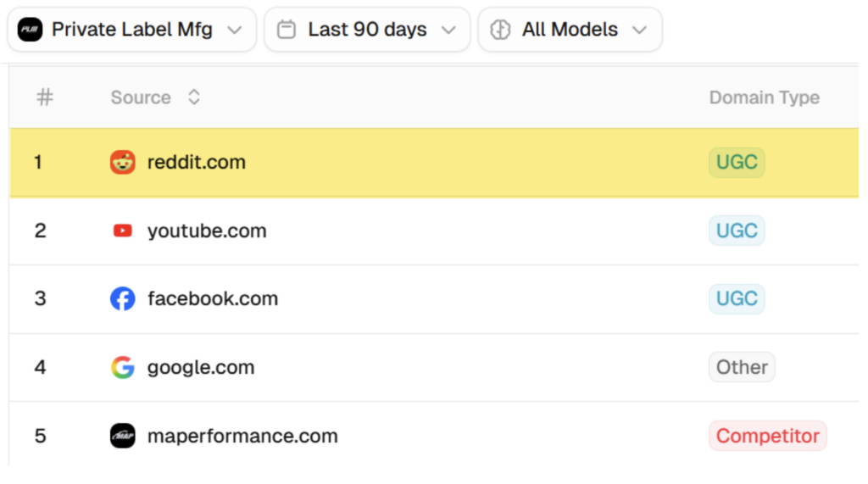Open the youtube.com source link
Viewport: 868px width, 484px height.
click(207, 231)
